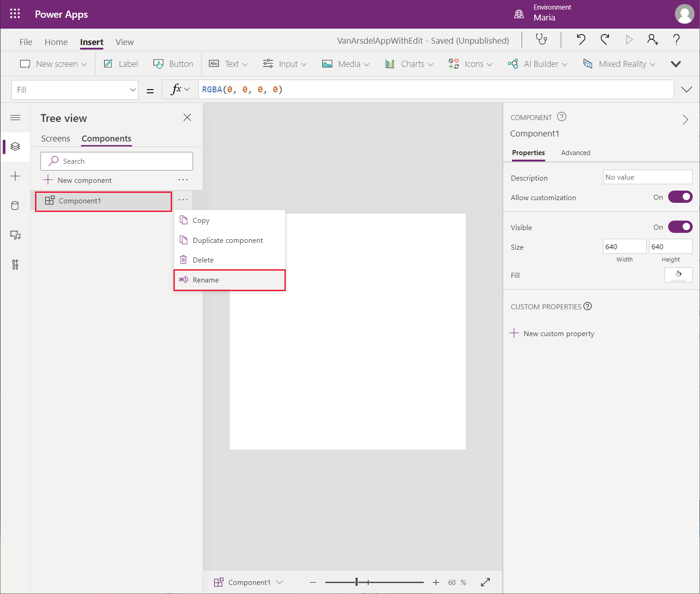
Task: Expand the AI Builder dropdown
Action: pyautogui.click(x=538, y=64)
